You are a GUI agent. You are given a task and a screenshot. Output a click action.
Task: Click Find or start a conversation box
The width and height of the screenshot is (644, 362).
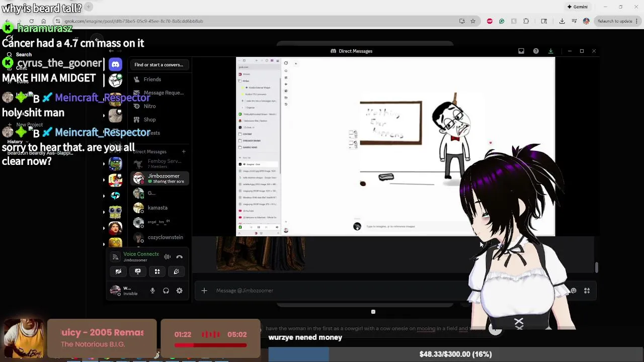[159, 65]
